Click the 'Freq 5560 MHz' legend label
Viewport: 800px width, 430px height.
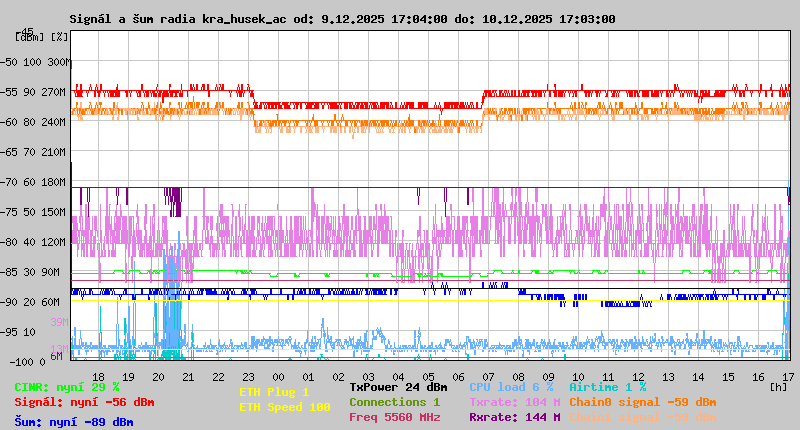(x=394, y=417)
